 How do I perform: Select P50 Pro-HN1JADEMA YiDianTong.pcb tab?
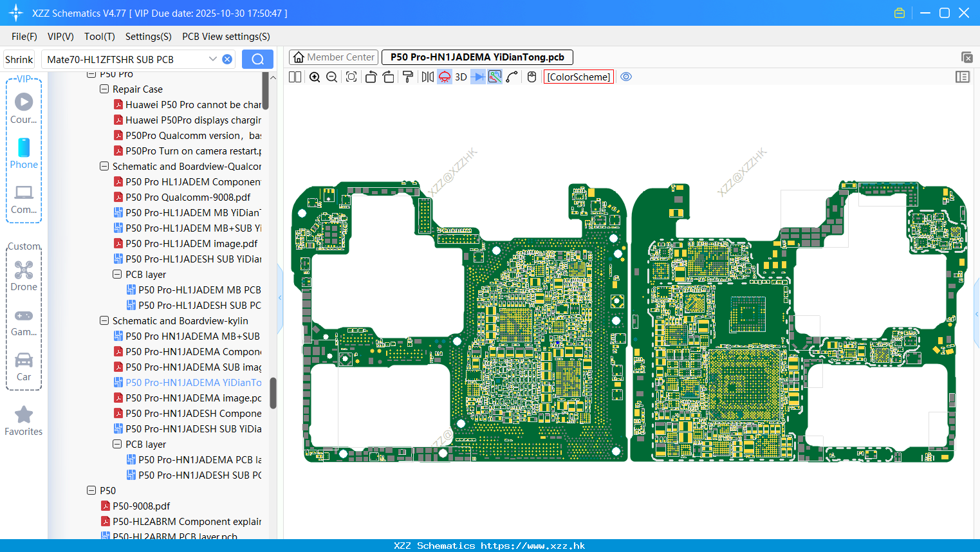pos(477,57)
